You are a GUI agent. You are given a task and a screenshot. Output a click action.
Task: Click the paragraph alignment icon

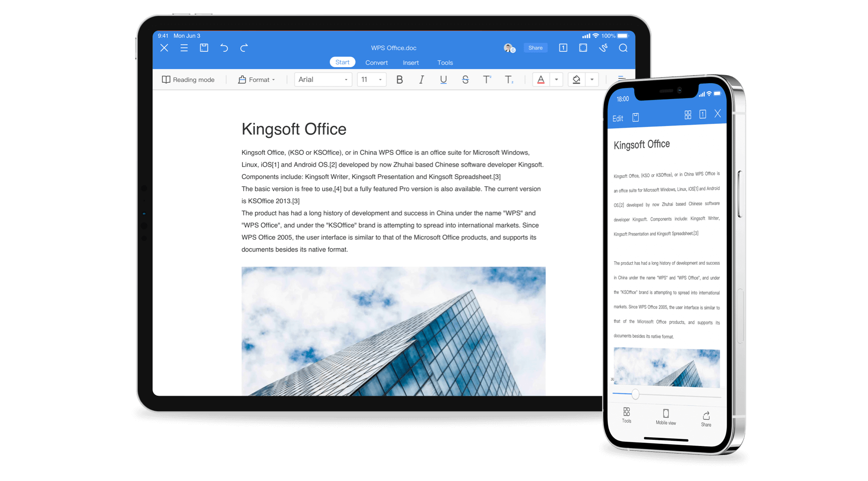622,79
